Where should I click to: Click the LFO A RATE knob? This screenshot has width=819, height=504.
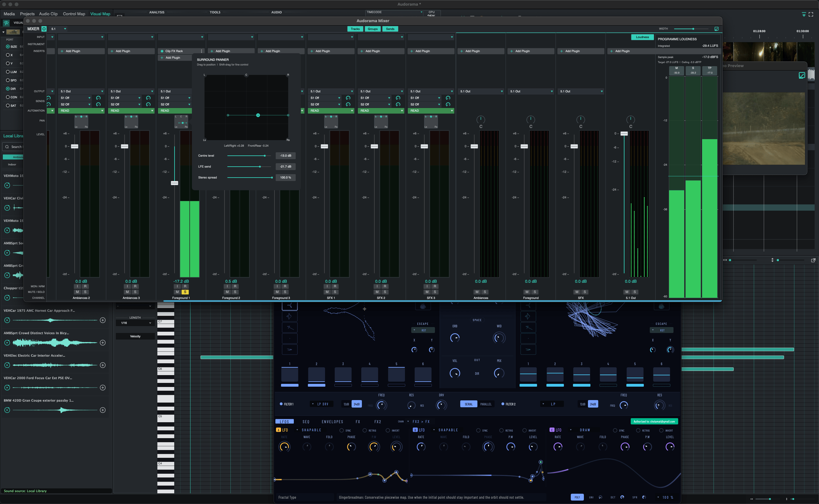tap(284, 447)
